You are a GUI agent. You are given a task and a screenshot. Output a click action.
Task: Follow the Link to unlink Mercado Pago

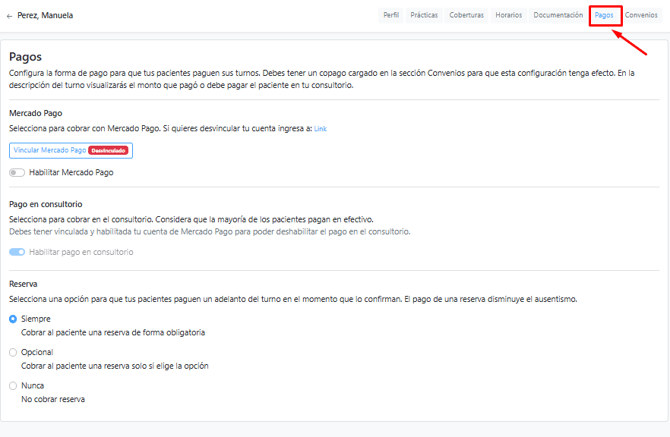tap(320, 129)
